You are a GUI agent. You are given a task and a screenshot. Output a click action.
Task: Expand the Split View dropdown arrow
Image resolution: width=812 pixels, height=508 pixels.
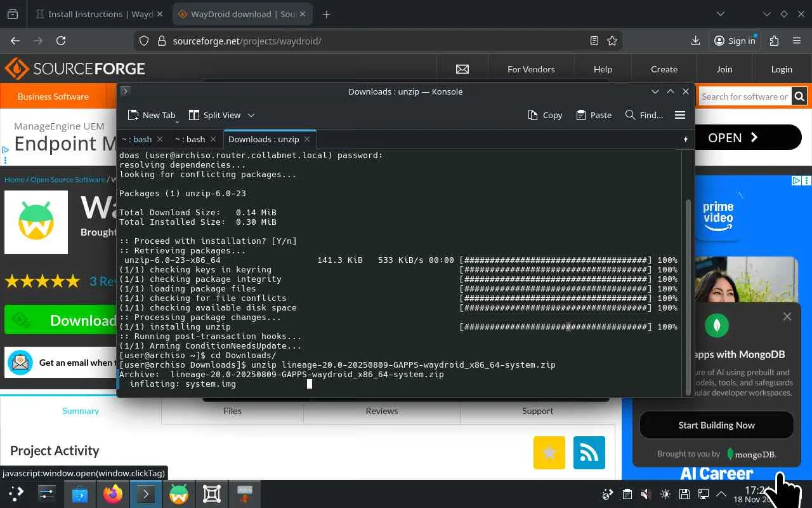pyautogui.click(x=251, y=115)
